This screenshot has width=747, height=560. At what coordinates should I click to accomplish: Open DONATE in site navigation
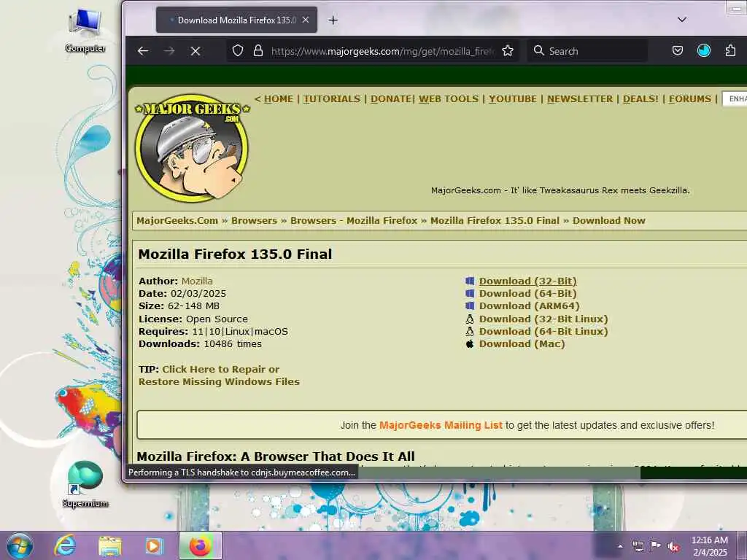[x=391, y=98]
